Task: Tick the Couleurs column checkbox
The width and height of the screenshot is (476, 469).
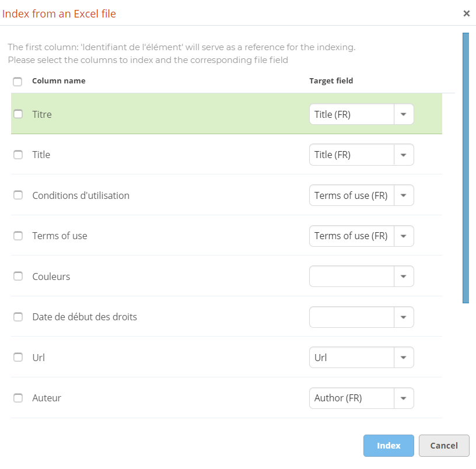Action: 18,276
